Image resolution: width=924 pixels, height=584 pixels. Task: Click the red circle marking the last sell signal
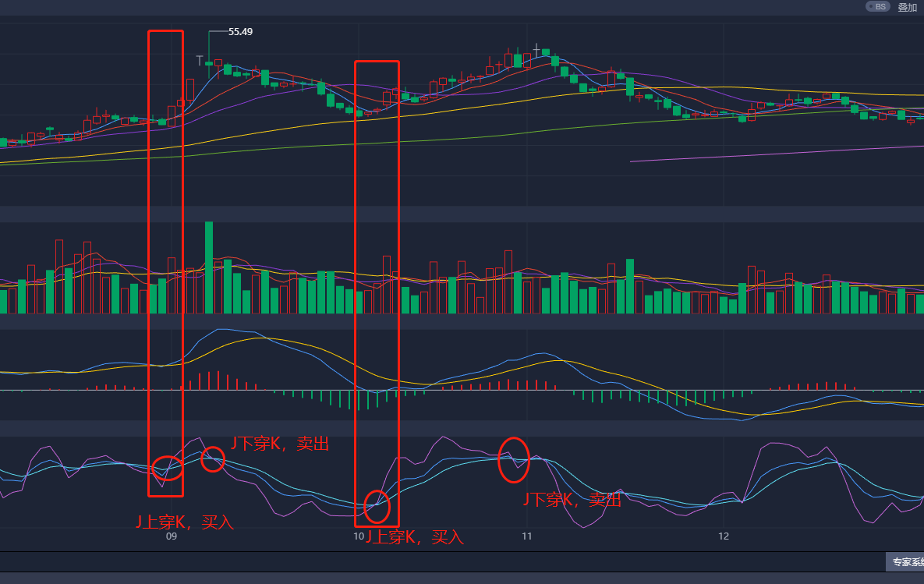(514, 460)
